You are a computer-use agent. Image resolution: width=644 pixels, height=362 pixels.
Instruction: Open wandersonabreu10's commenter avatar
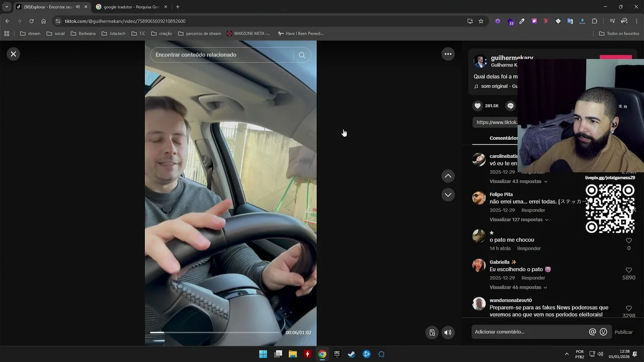point(479,304)
